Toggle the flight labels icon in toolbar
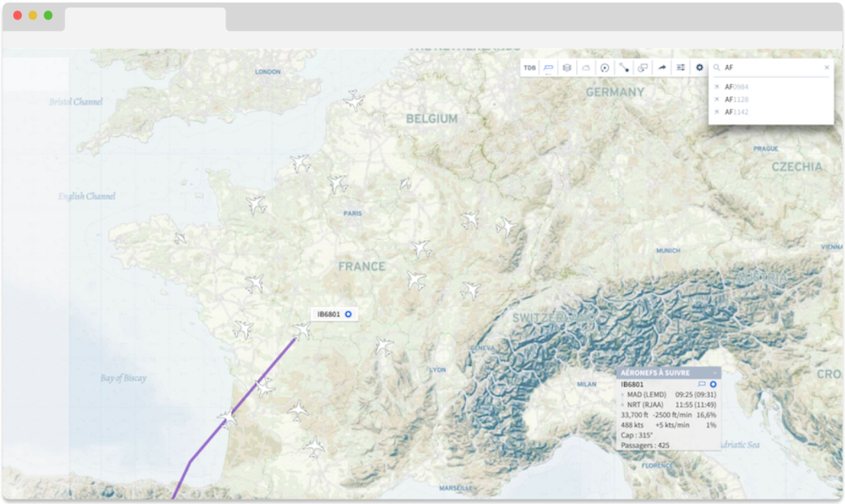Viewport: 845px width, 504px height. pos(548,68)
